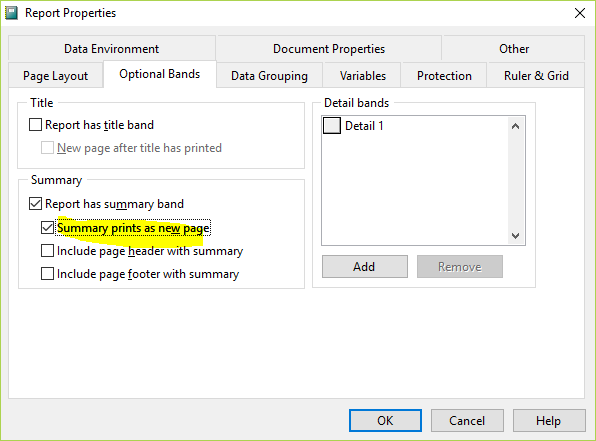This screenshot has height=441, width=596.
Task: Show the Ruler & Grid tab
Action: click(x=536, y=75)
